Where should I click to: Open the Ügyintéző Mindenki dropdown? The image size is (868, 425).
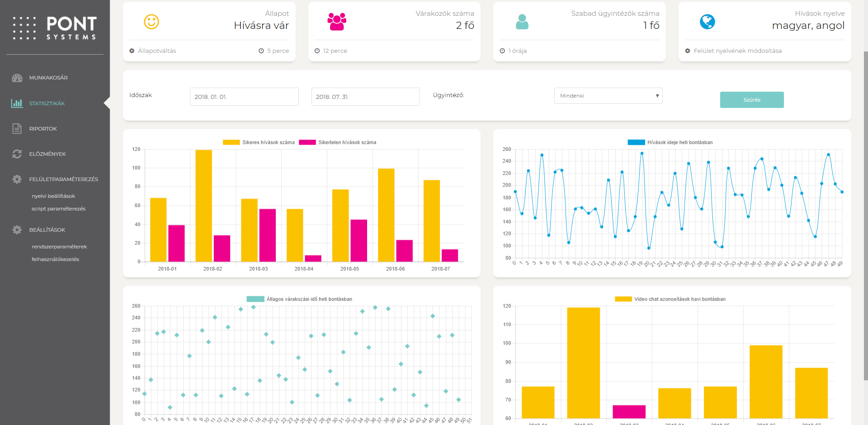click(608, 96)
